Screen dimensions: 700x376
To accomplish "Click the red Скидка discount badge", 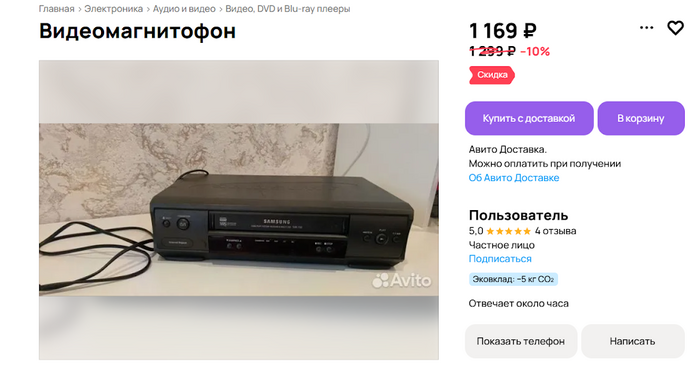I will click(x=492, y=75).
